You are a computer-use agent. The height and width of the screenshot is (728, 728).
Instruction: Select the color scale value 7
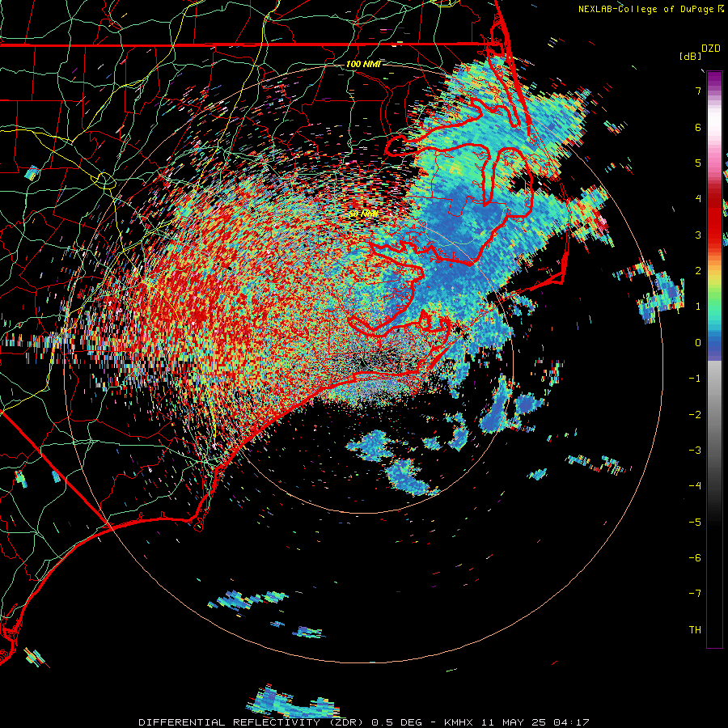(698, 91)
